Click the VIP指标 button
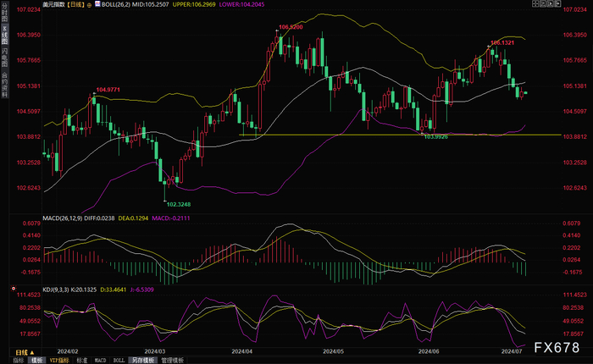This screenshot has height=364, width=593. (x=59, y=361)
